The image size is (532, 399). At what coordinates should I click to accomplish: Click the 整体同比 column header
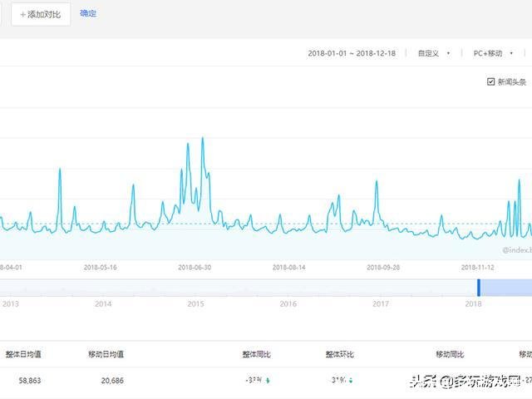click(256, 354)
